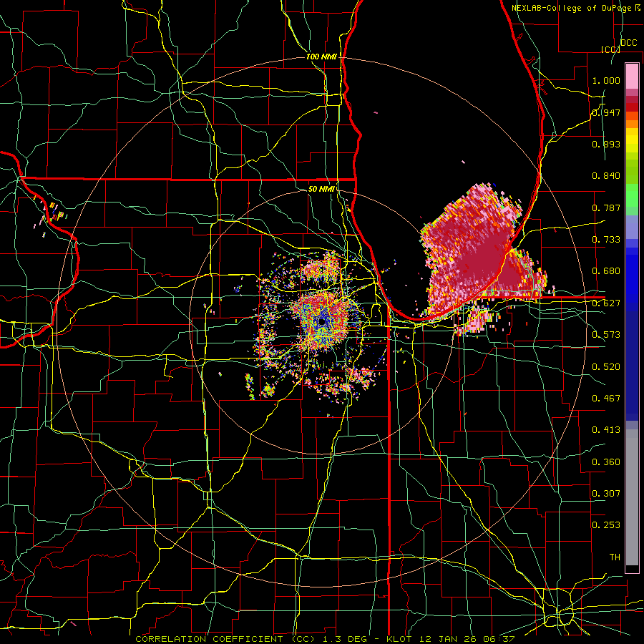Image resolution: width=644 pixels, height=644 pixels.
Task: Click the [CC] unit label
Action: (610, 49)
